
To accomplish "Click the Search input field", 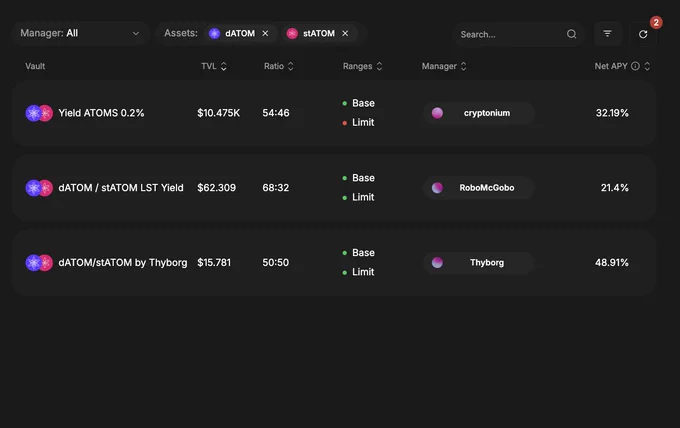I will pyautogui.click(x=512, y=34).
